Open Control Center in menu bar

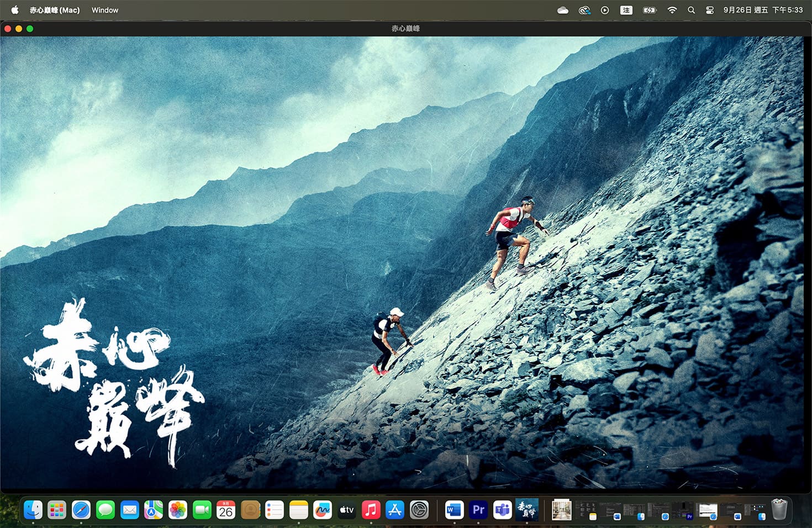point(710,10)
